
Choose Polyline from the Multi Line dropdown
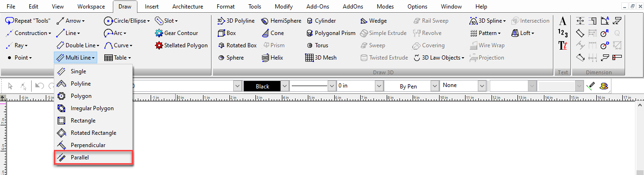(93, 84)
